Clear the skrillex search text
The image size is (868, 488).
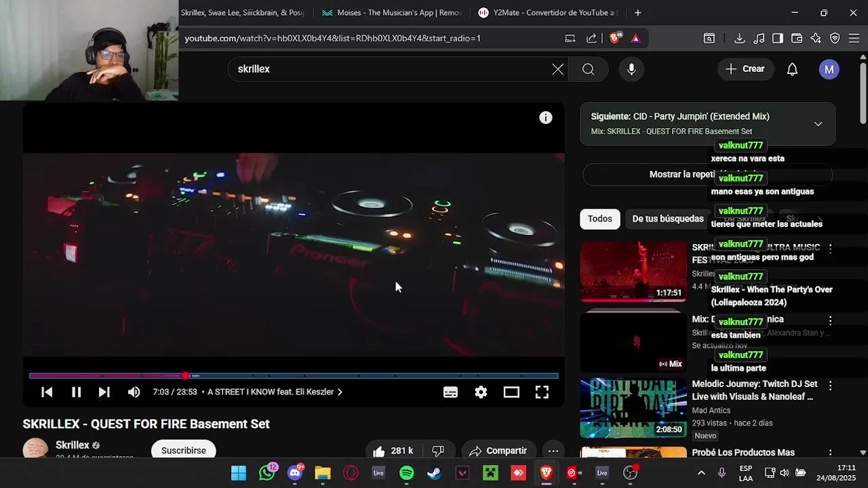click(557, 69)
